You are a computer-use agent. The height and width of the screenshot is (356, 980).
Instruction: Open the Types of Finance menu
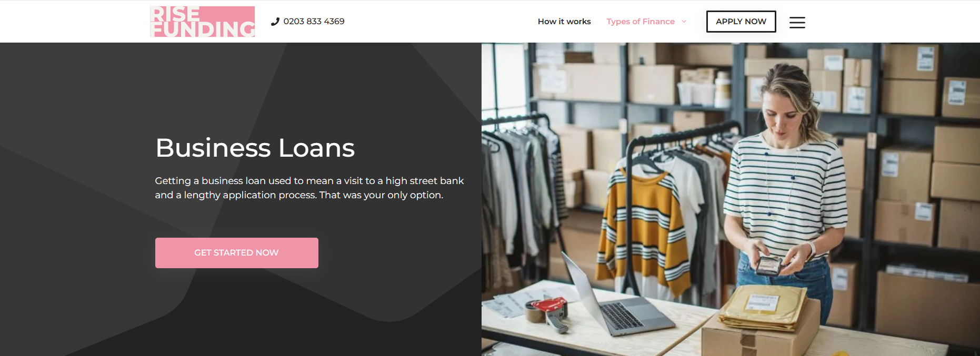(641, 22)
